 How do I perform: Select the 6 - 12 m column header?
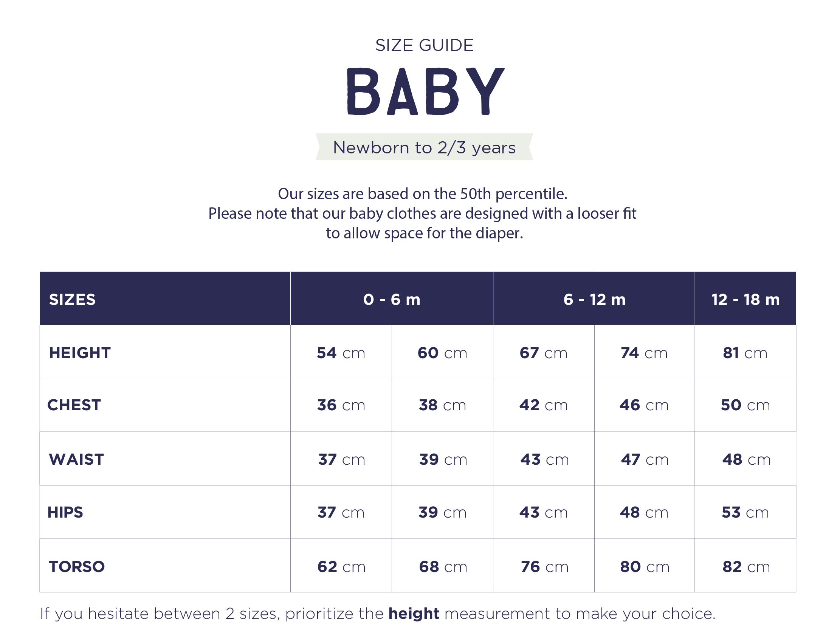point(594,300)
